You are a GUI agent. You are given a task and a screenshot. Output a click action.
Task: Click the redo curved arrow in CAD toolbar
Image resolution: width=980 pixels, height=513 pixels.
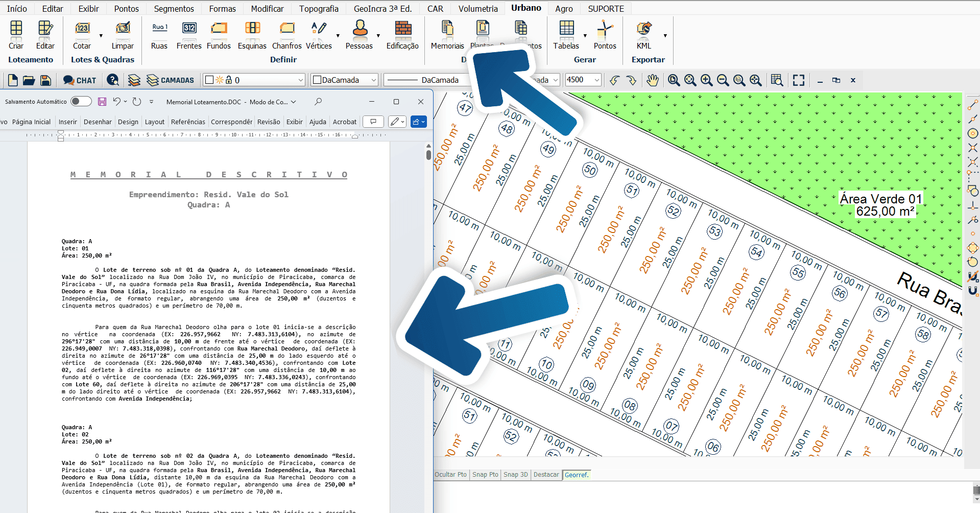tap(632, 80)
